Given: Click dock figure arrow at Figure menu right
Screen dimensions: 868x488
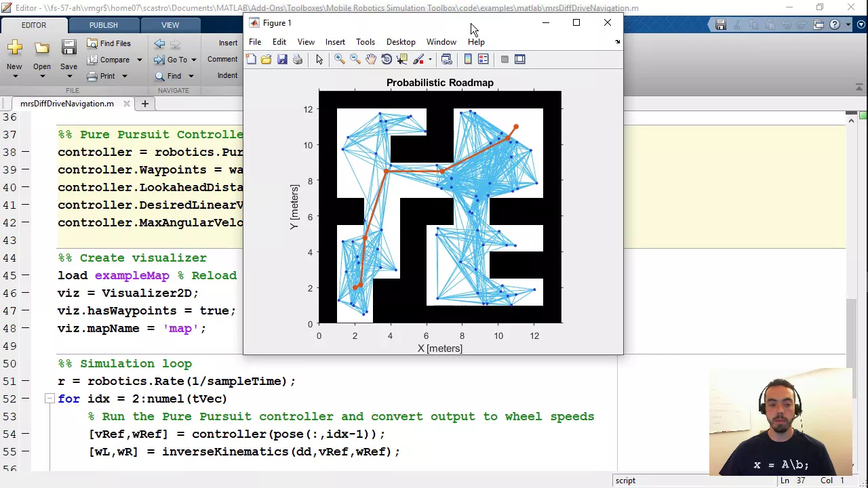Looking at the screenshot, I should 617,42.
